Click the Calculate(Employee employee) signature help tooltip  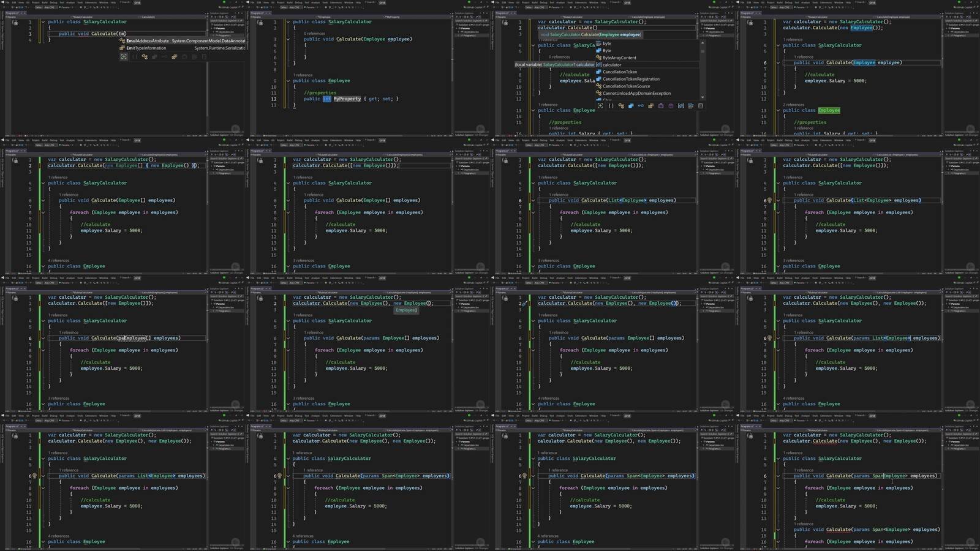point(590,35)
